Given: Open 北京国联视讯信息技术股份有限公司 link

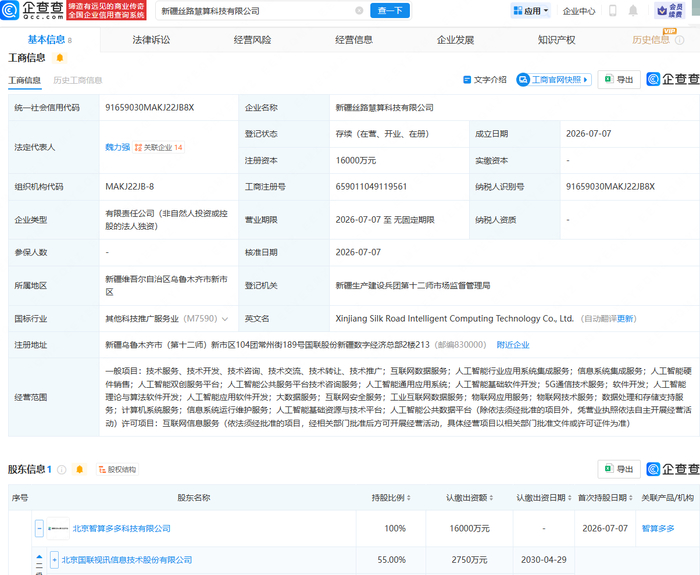Looking at the screenshot, I should click(x=127, y=560).
